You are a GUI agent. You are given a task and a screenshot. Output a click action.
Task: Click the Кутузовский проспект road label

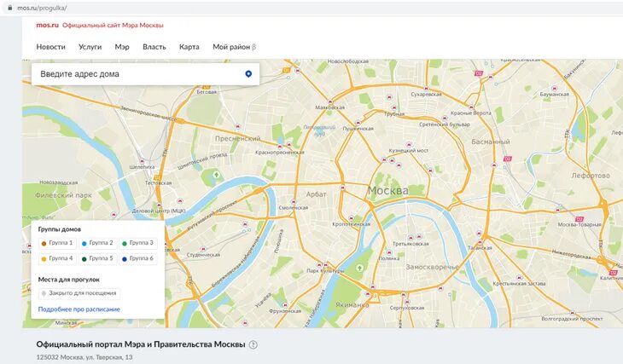(211, 217)
